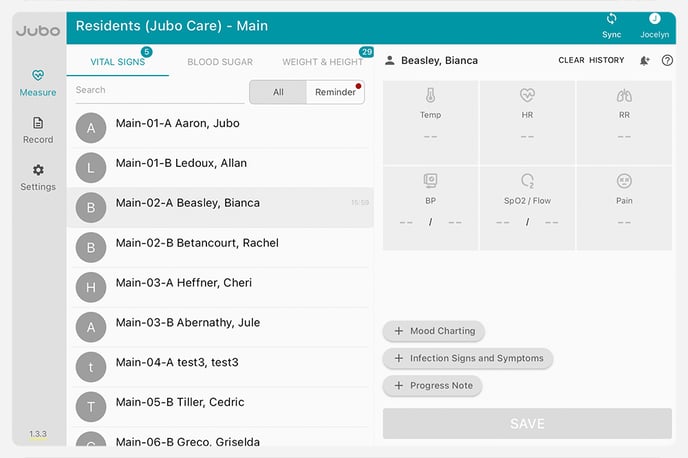Open Settings gear in sidebar
This screenshot has width=688, height=458.
tap(38, 178)
